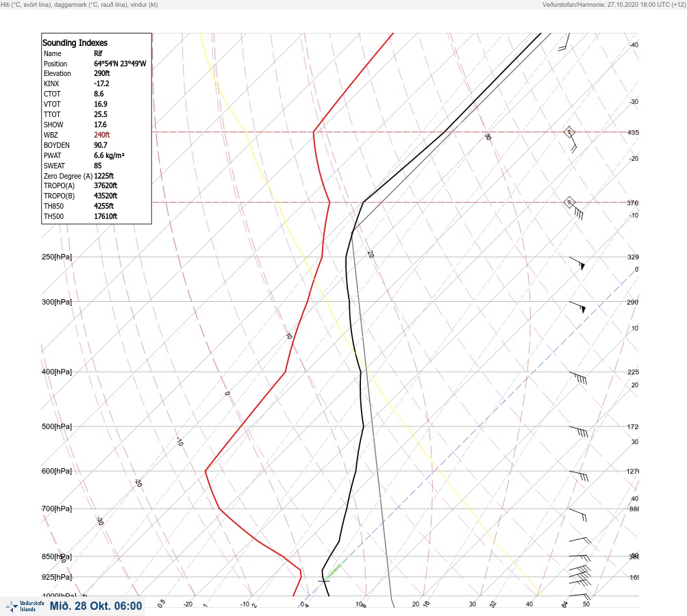Click the upper tropopause diamond marker
Screen dimensions: 687x616
pos(569,132)
